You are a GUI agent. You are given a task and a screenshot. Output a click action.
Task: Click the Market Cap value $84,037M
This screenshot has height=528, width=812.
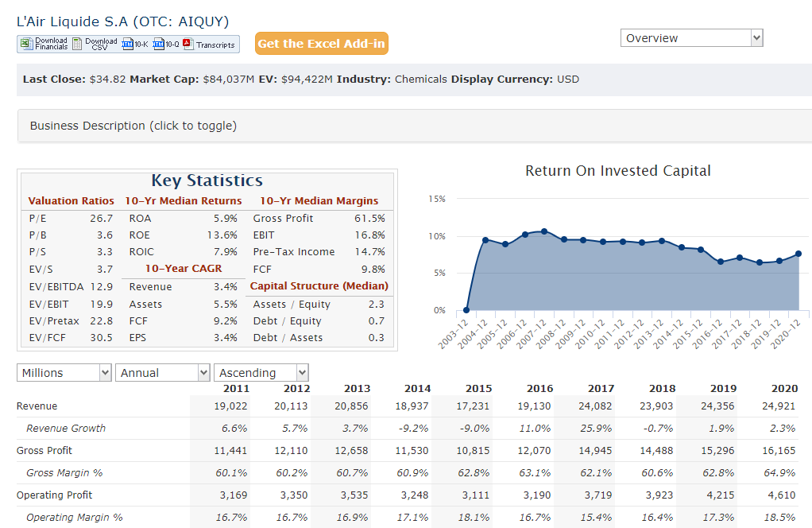[x=228, y=80]
